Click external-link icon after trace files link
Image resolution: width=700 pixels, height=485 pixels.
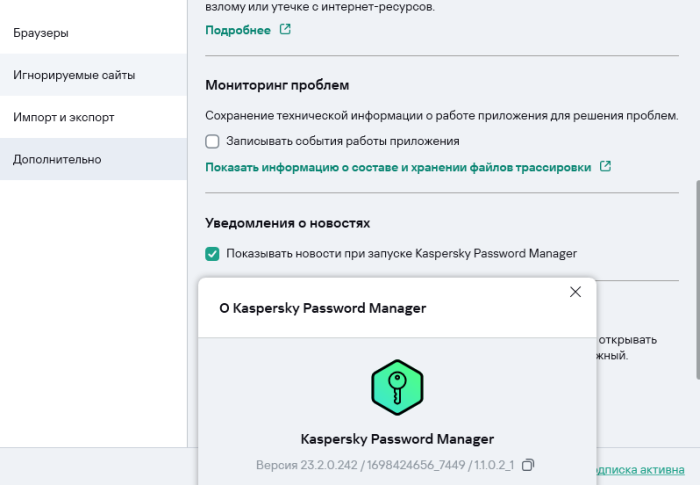605,166
